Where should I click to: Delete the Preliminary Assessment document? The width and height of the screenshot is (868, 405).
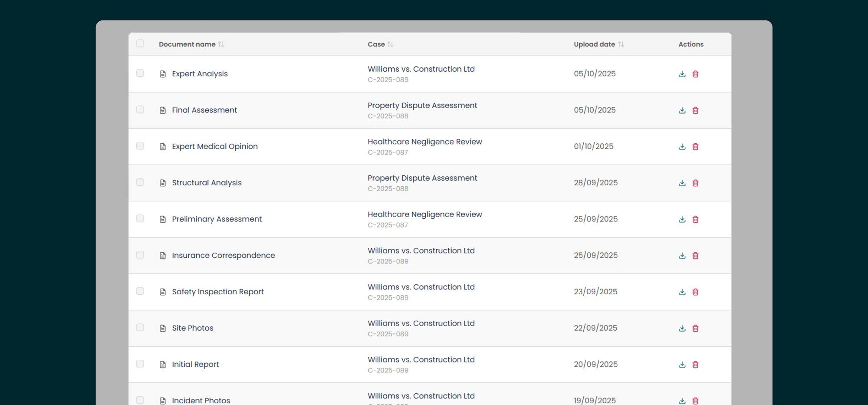pyautogui.click(x=695, y=219)
